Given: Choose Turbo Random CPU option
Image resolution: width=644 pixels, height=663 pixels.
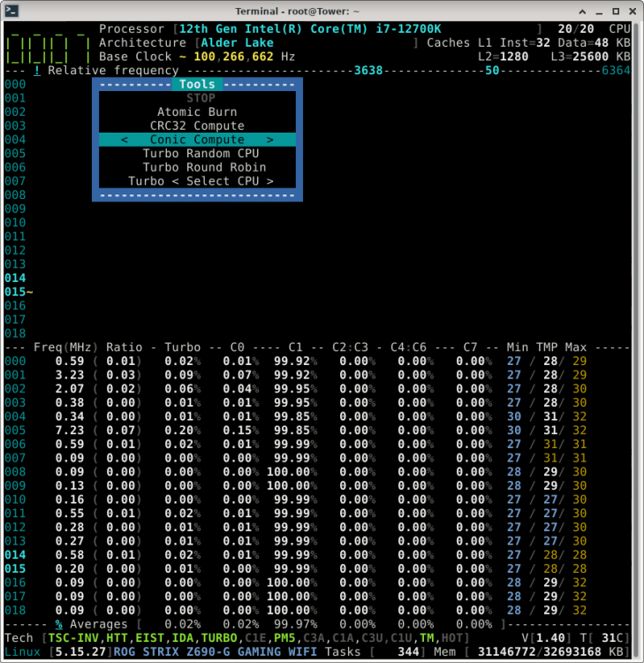Looking at the screenshot, I should (201, 154).
